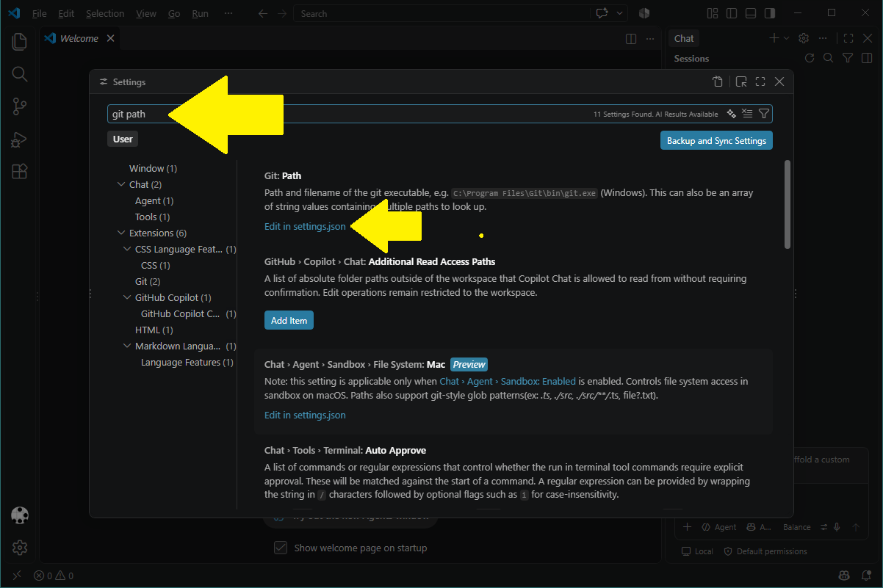883x588 pixels.
Task: Select the Welcome editor tab
Action: tap(80, 38)
